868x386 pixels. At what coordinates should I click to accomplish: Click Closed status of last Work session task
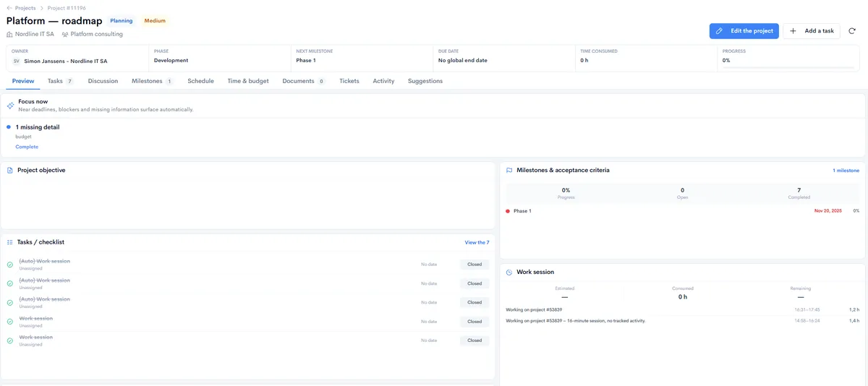(x=475, y=340)
